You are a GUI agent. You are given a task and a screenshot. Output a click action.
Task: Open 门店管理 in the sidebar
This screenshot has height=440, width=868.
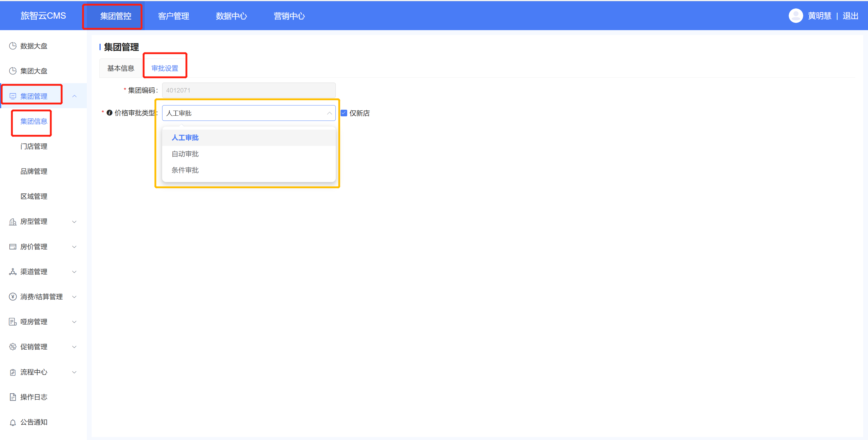(34, 146)
